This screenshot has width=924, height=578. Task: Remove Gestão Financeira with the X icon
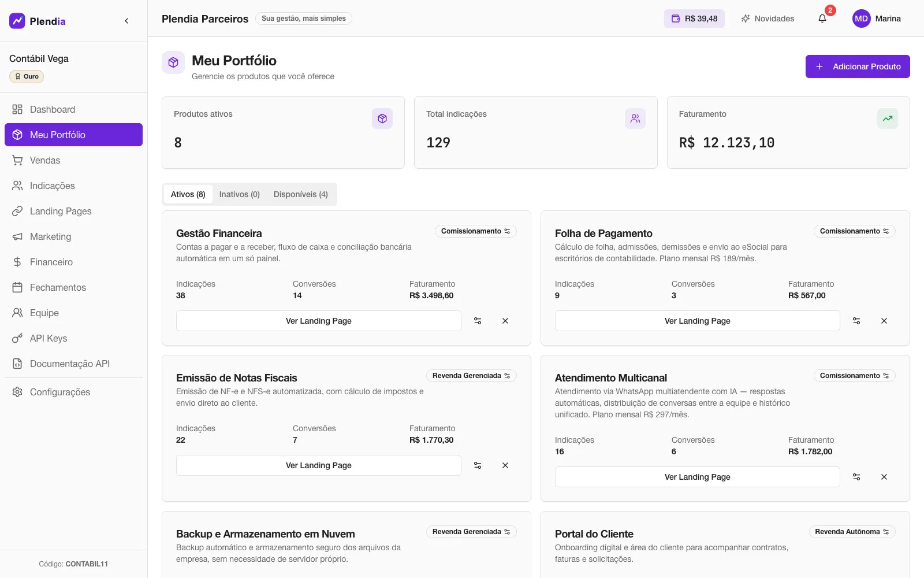(x=505, y=321)
